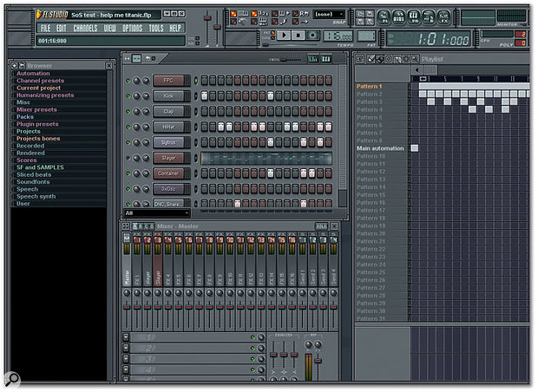Open the VIEW menu
Screen dimensions: 538x392
(x=110, y=28)
